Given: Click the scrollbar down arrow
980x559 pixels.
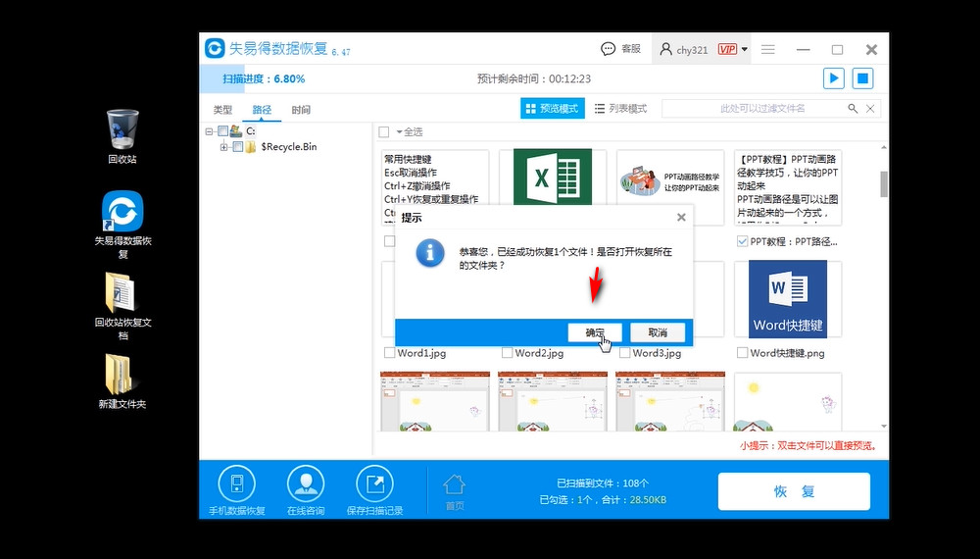Looking at the screenshot, I should [884, 426].
